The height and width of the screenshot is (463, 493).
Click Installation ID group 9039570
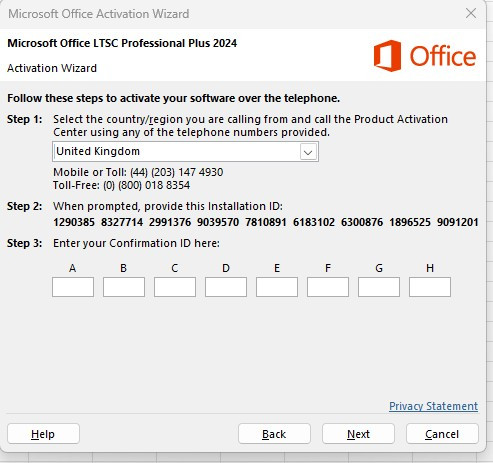coord(218,222)
